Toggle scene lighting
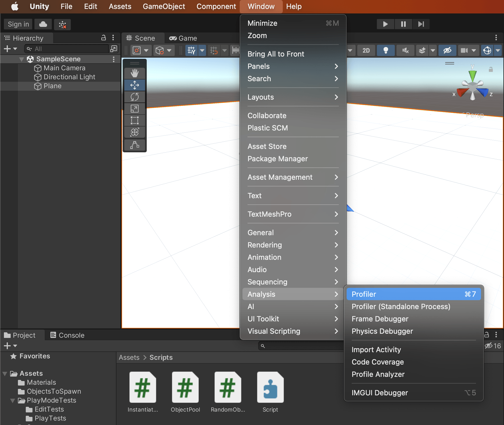The image size is (504, 425). click(386, 50)
